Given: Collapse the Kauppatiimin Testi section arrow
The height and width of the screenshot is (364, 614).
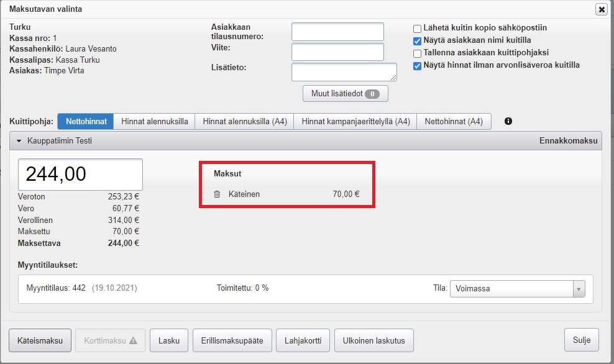Looking at the screenshot, I should [19, 142].
